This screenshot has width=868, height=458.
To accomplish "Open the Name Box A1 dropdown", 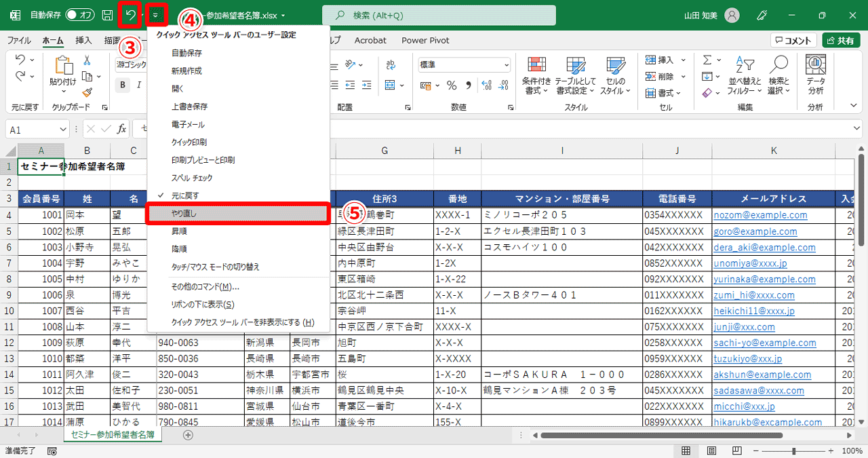I will (62, 129).
